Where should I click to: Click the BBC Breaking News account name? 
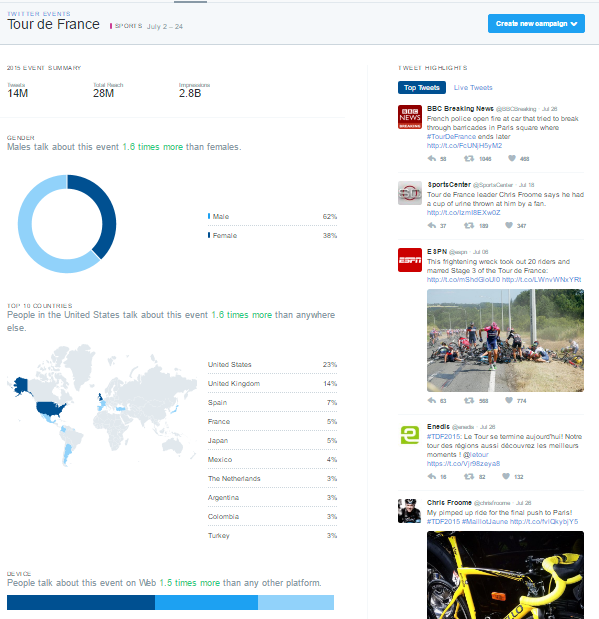click(460, 109)
